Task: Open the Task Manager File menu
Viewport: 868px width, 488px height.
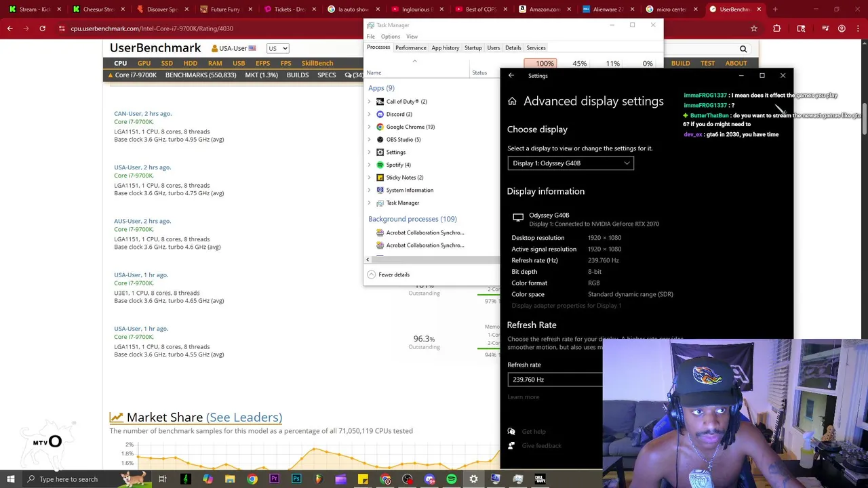Action: (371, 37)
